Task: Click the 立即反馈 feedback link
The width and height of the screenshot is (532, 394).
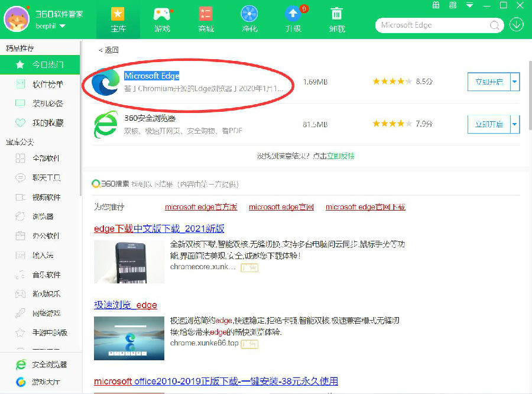Action: [x=340, y=156]
